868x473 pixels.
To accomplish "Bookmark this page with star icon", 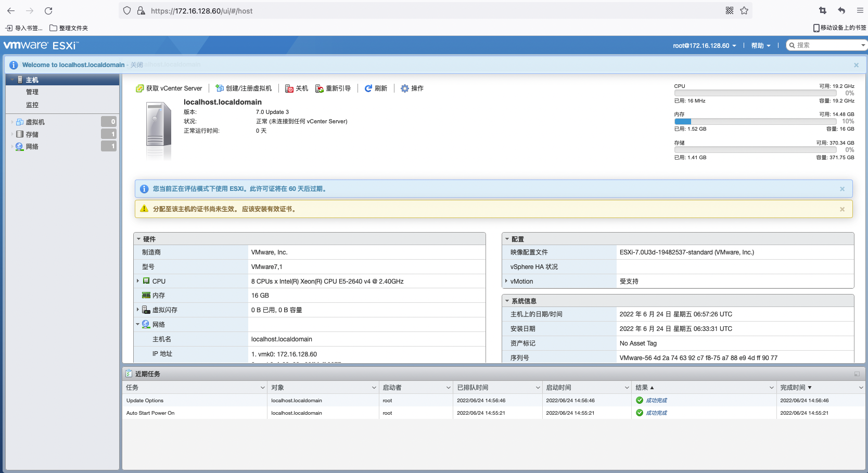I will click(744, 10).
